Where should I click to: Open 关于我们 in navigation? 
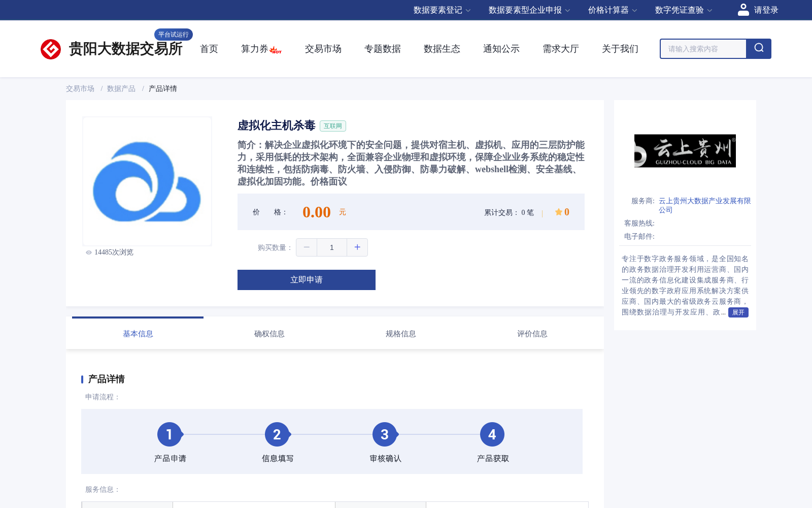pos(620,49)
